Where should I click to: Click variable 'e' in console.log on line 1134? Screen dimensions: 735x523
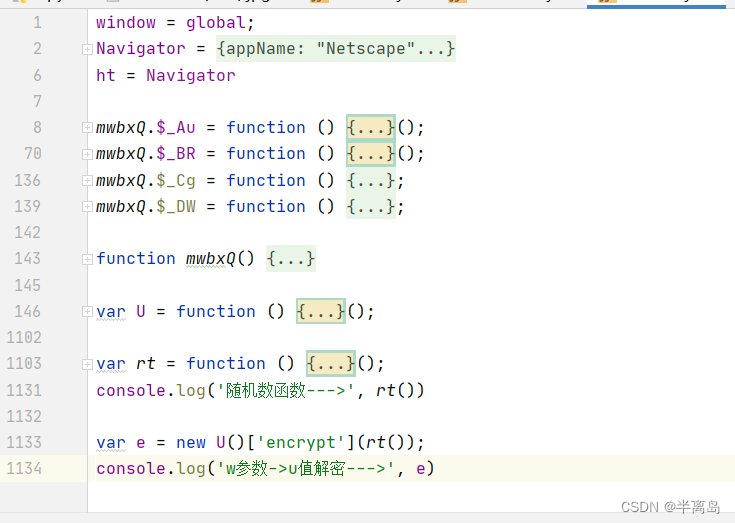point(420,469)
